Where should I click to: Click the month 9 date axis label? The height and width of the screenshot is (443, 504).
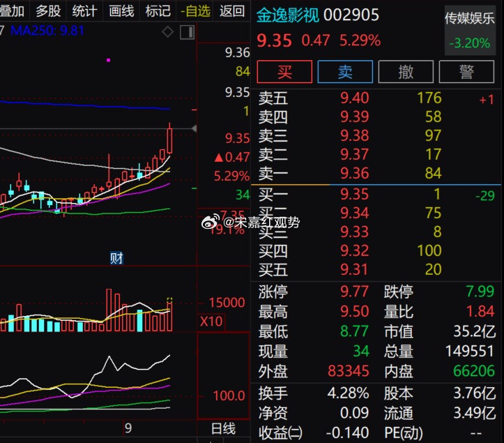coord(128,428)
